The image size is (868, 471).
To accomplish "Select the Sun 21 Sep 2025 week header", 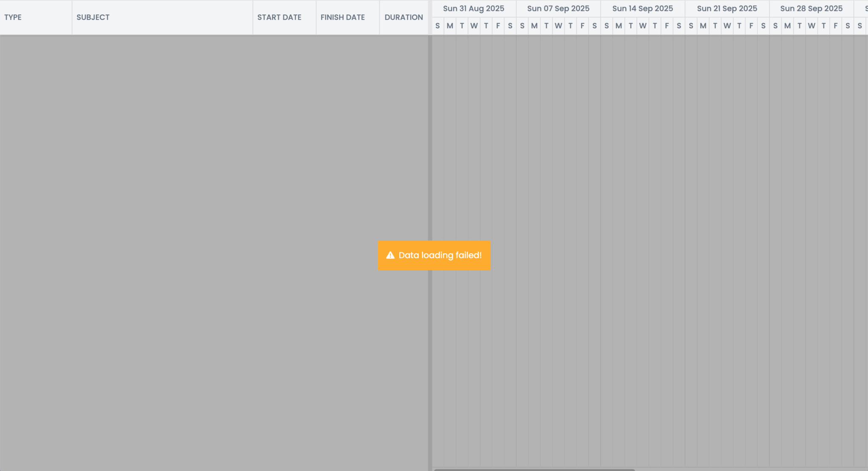I will (727, 8).
